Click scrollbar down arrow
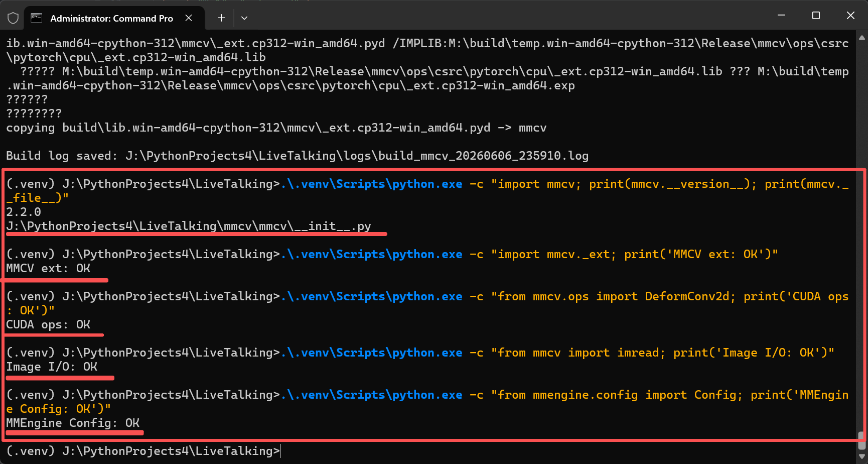The width and height of the screenshot is (868, 464). 862,456
